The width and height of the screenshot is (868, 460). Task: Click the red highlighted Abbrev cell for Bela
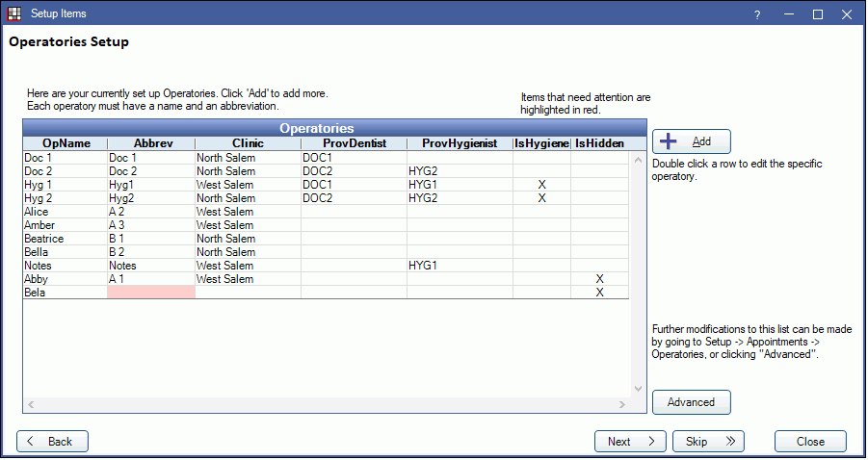click(x=150, y=293)
